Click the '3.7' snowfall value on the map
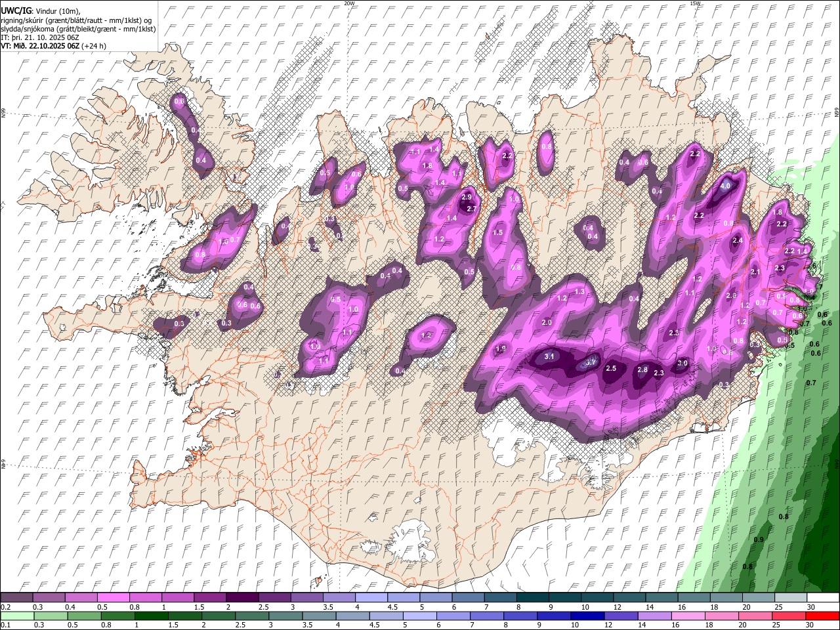This screenshot has height=630, width=840. tap(591, 362)
